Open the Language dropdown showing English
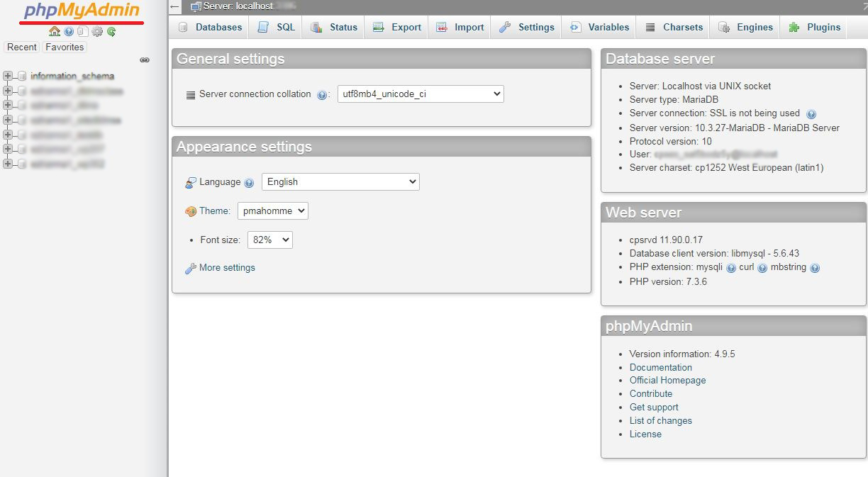The image size is (868, 477). click(340, 181)
